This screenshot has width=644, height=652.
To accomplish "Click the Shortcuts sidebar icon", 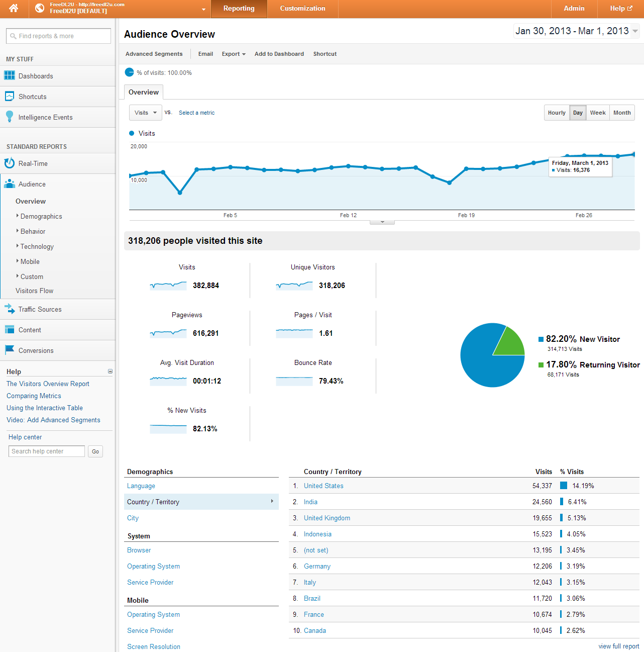I will (x=10, y=97).
